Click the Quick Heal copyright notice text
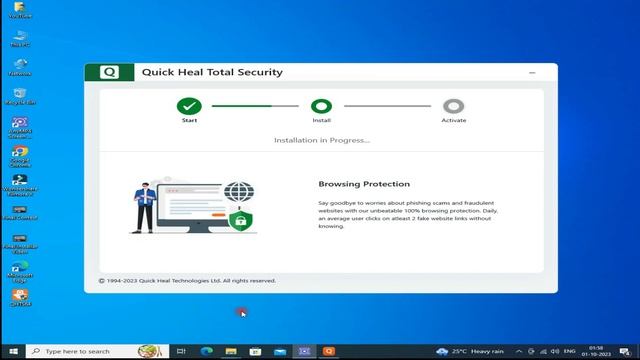 click(187, 281)
